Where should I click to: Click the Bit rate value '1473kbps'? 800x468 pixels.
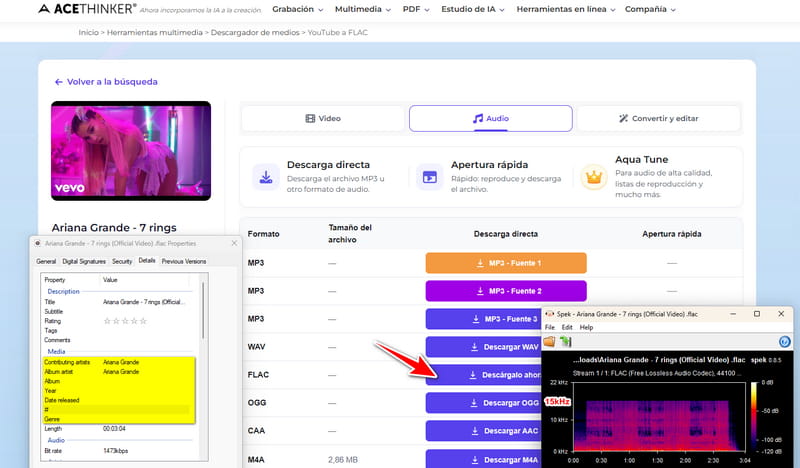115,451
